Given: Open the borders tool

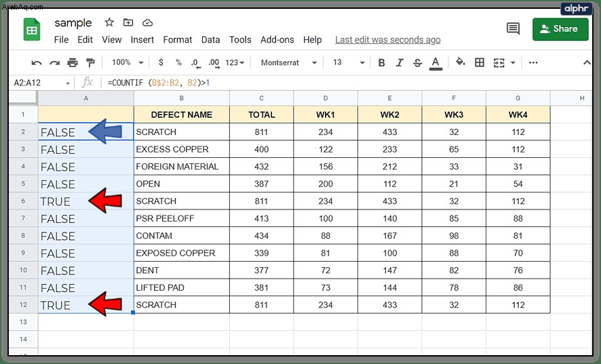Looking at the screenshot, I should click(480, 62).
